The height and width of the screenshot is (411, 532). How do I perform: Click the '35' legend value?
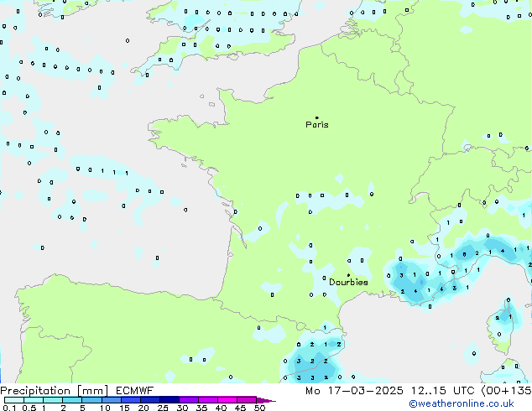tap(201, 408)
